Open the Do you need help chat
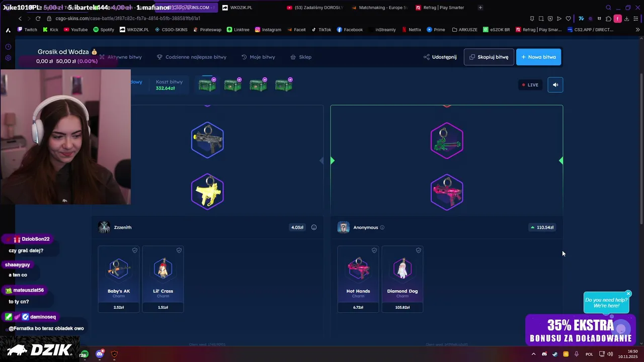The height and width of the screenshot is (362, 644). (606, 303)
